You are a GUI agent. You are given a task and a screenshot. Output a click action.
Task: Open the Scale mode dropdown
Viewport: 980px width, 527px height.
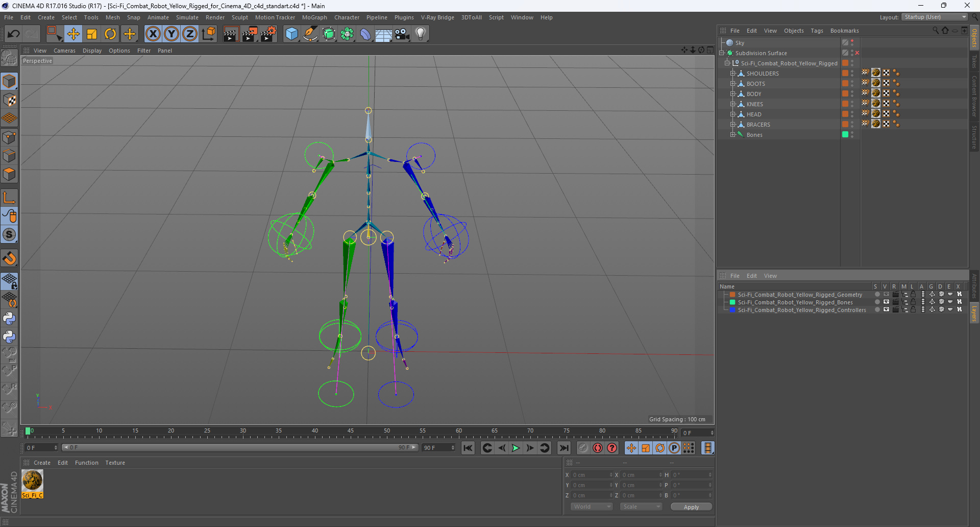click(641, 507)
